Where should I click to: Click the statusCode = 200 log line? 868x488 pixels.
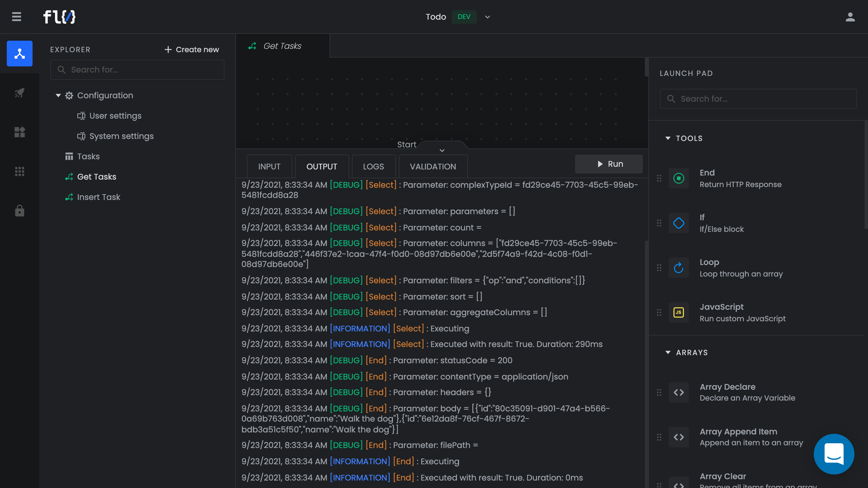click(377, 361)
